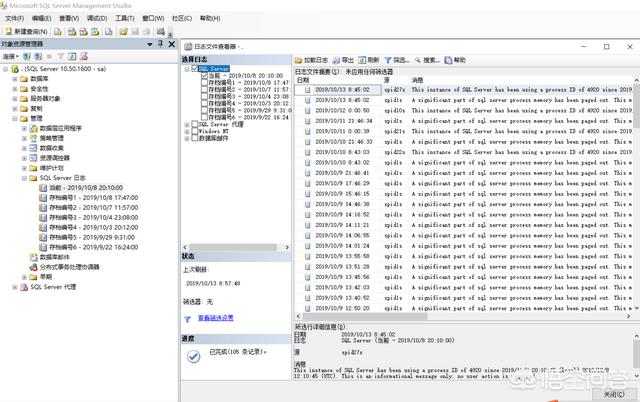Click the Database Engine Query icon beside 新建查询

click(x=58, y=31)
